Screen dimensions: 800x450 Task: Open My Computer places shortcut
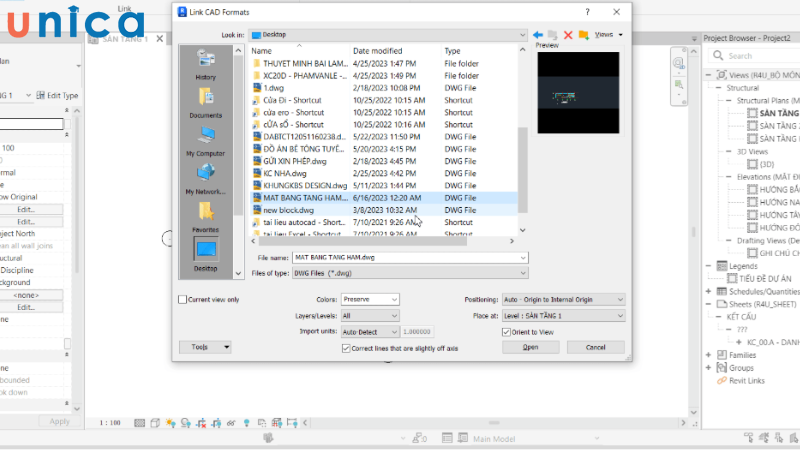tap(206, 141)
